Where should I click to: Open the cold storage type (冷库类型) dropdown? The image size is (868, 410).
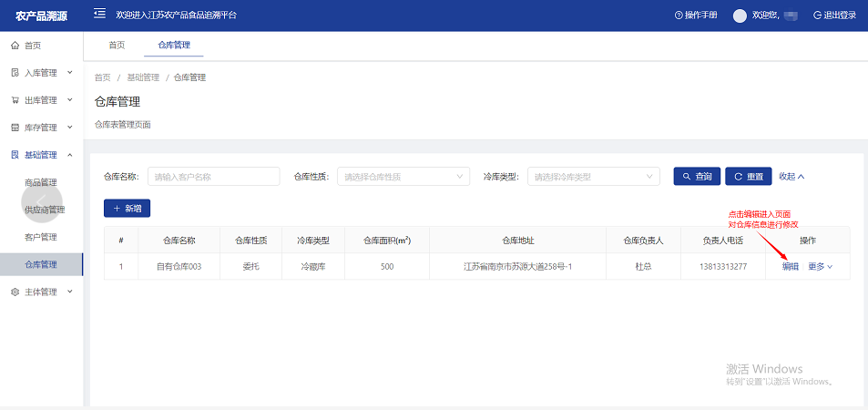click(593, 177)
